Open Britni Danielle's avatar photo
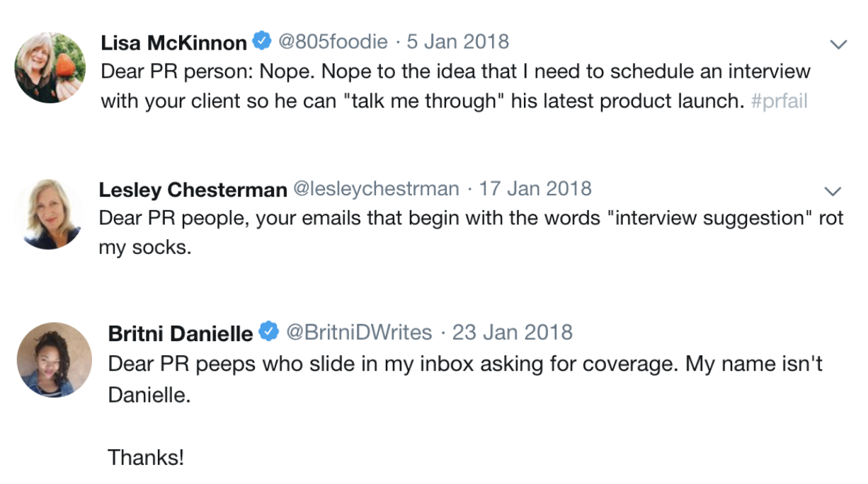The width and height of the screenshot is (868, 484). 55,359
